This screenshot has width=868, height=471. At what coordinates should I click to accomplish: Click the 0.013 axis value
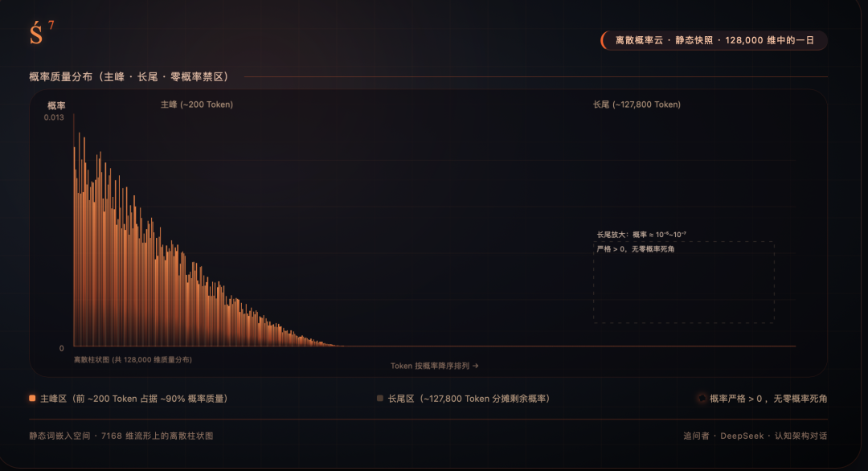(x=54, y=117)
